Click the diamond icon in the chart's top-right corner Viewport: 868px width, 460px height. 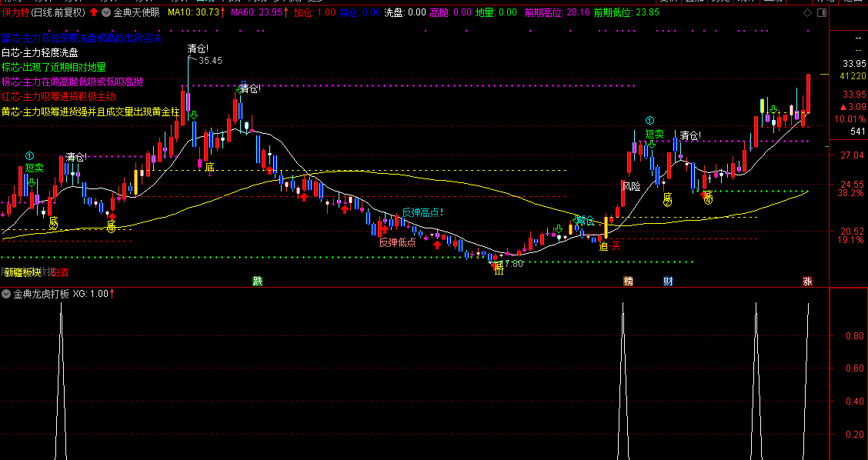pos(808,13)
